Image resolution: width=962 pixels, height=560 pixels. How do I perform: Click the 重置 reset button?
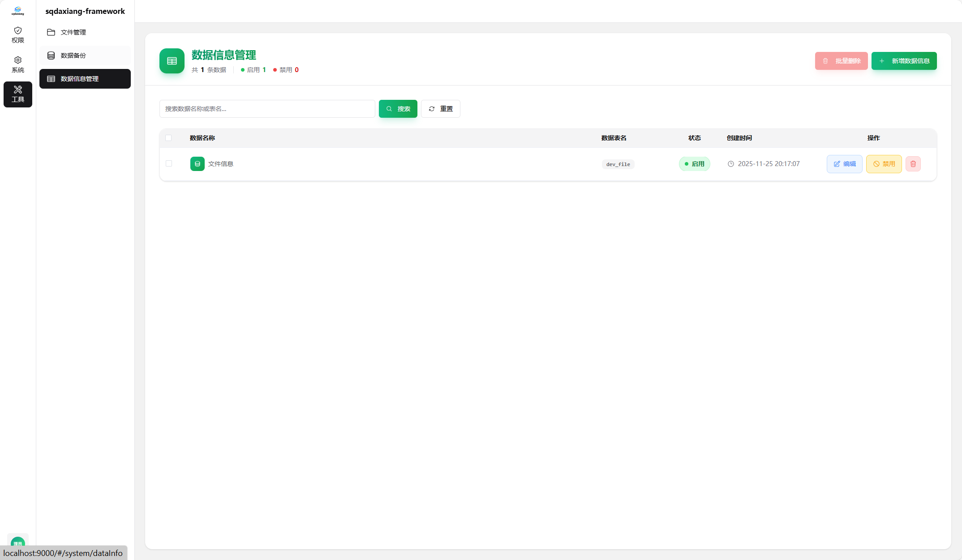pos(440,109)
